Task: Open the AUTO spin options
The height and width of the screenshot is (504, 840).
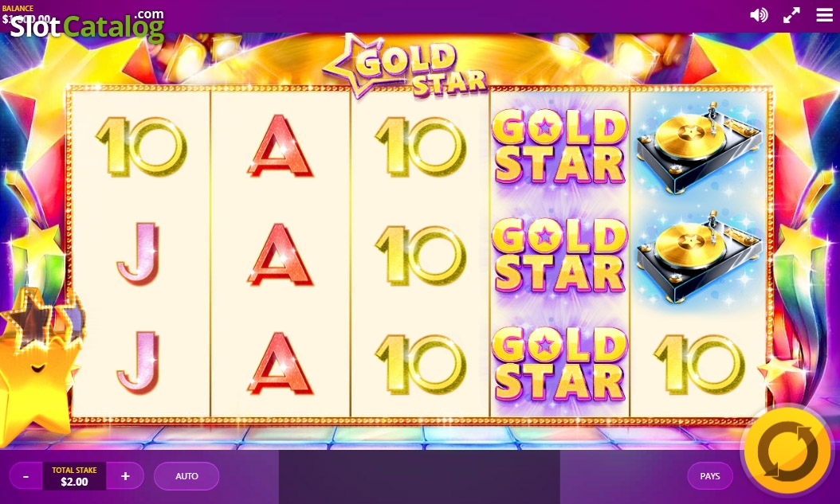Action: click(x=186, y=475)
